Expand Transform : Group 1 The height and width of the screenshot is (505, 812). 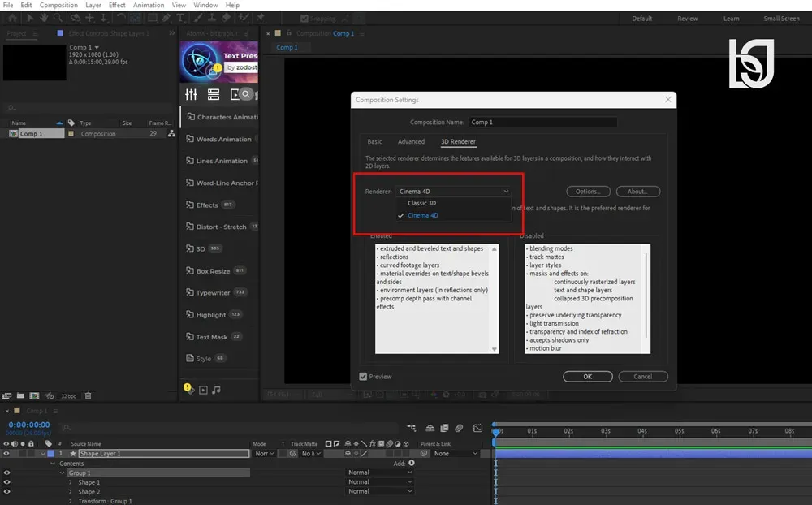[x=71, y=501]
